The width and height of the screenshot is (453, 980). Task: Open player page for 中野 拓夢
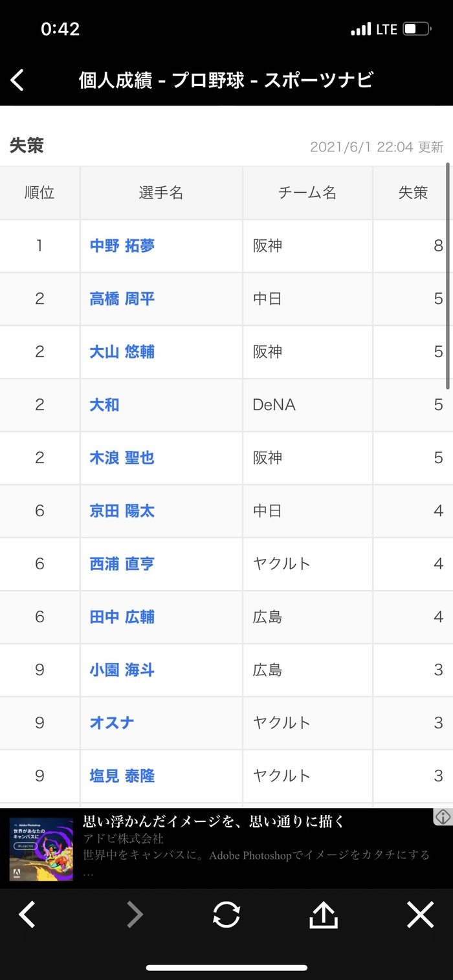pos(122,246)
